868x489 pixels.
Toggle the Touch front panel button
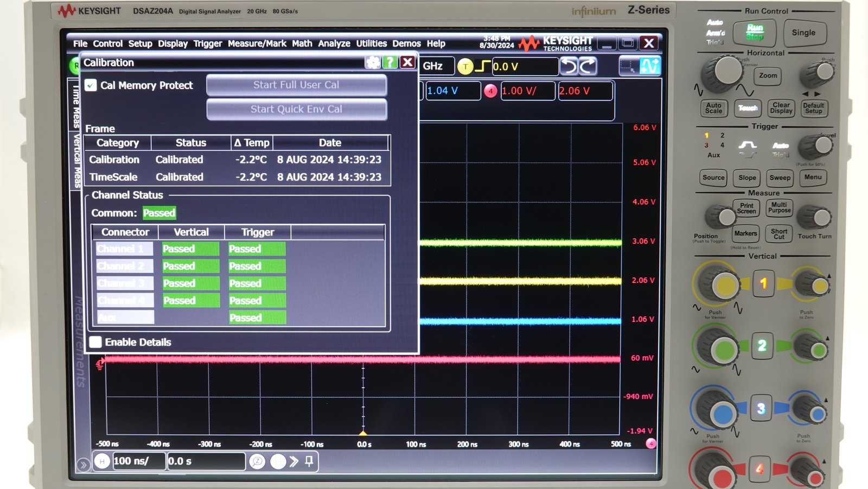click(x=748, y=108)
